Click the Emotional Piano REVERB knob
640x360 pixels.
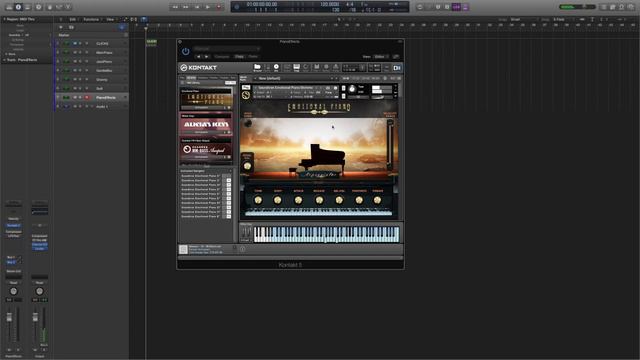[378, 200]
